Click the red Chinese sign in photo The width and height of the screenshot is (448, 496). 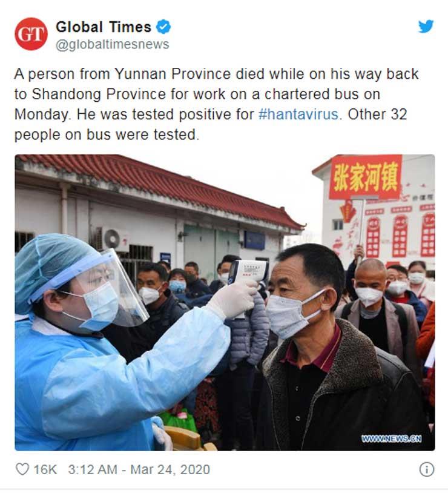(366, 177)
